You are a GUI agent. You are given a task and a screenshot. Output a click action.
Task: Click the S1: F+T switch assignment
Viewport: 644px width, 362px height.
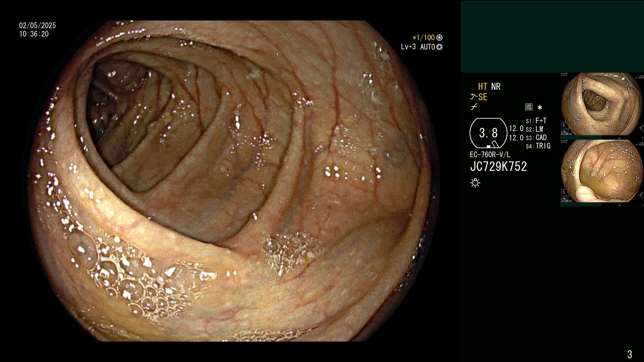[536, 121]
